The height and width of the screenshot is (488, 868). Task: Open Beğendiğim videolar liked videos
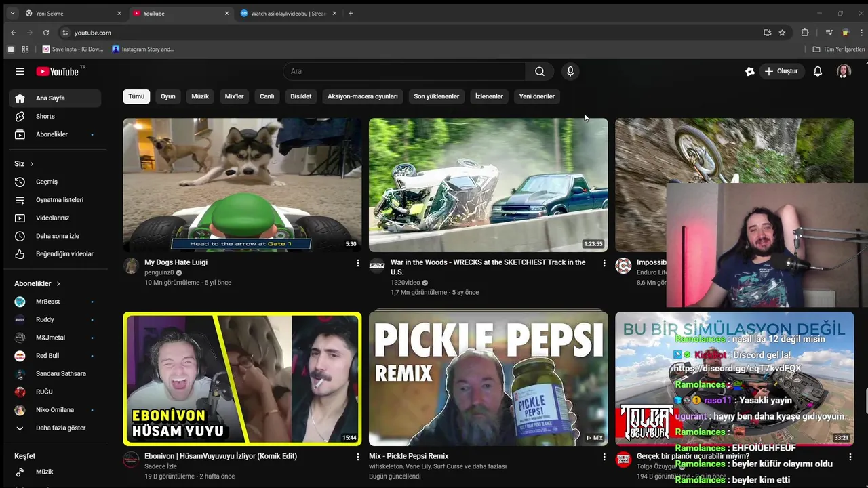click(x=55, y=254)
